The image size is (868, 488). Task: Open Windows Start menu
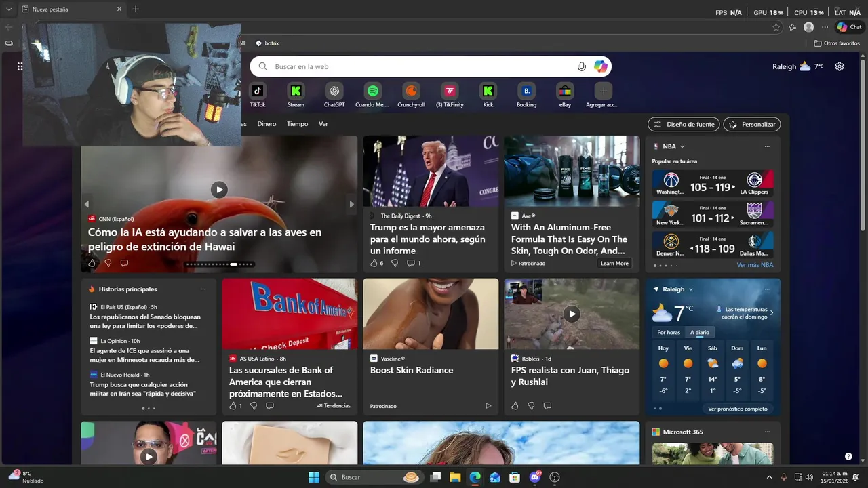314,477
